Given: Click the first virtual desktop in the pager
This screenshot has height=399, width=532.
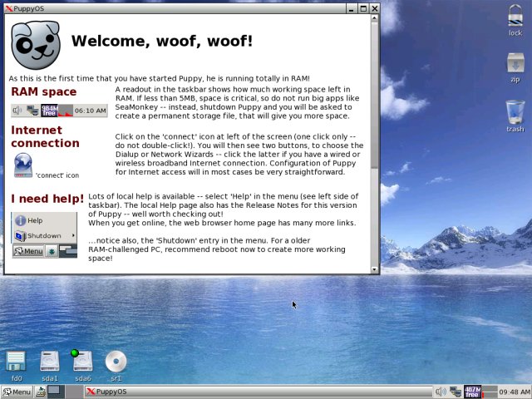Looking at the screenshot, I should 54,392.
